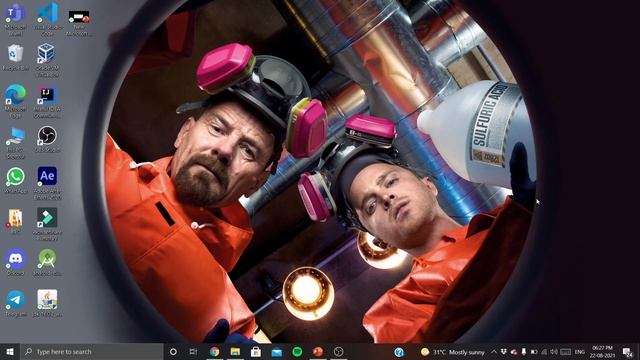
Task: Launch the Telegram desktop icon
Action: click(16, 304)
